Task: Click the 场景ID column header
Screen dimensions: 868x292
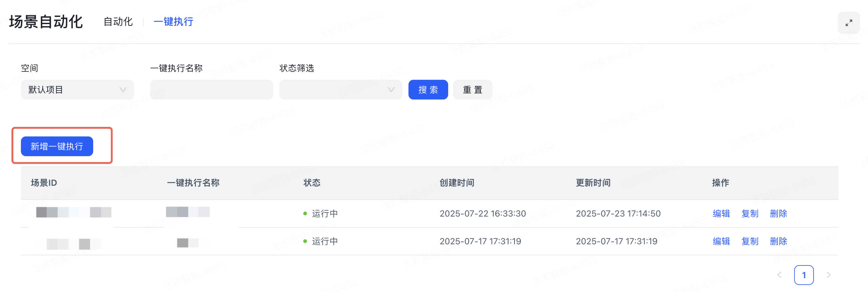Action: coord(44,183)
